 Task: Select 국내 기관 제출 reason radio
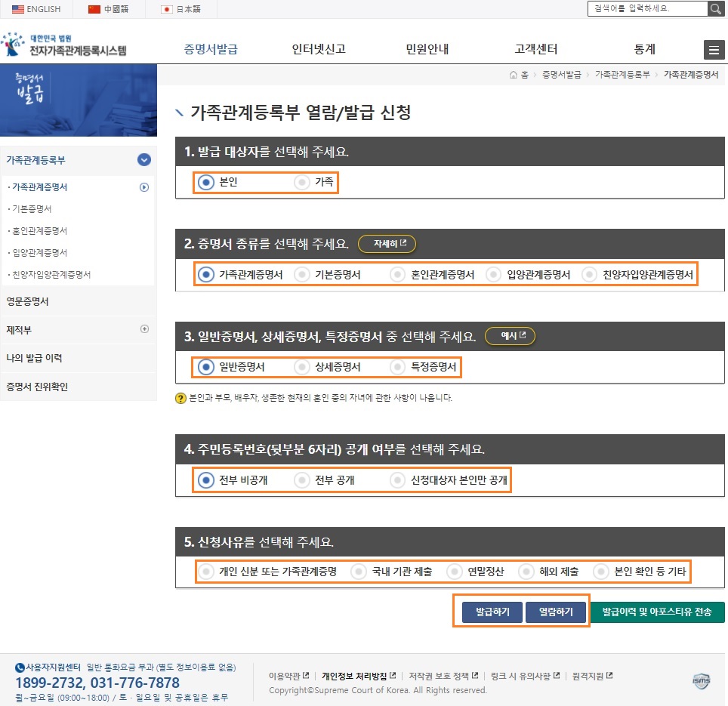[x=359, y=572]
